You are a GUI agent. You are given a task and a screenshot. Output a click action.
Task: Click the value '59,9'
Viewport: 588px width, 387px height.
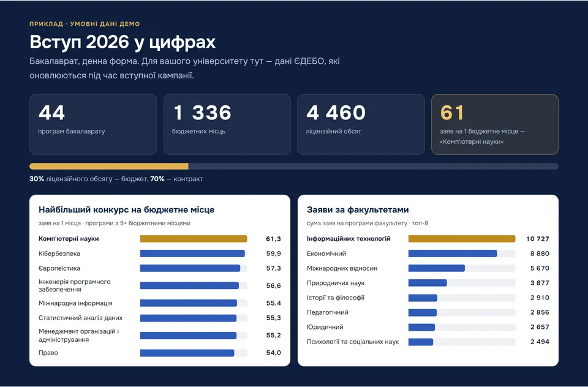pos(273,254)
